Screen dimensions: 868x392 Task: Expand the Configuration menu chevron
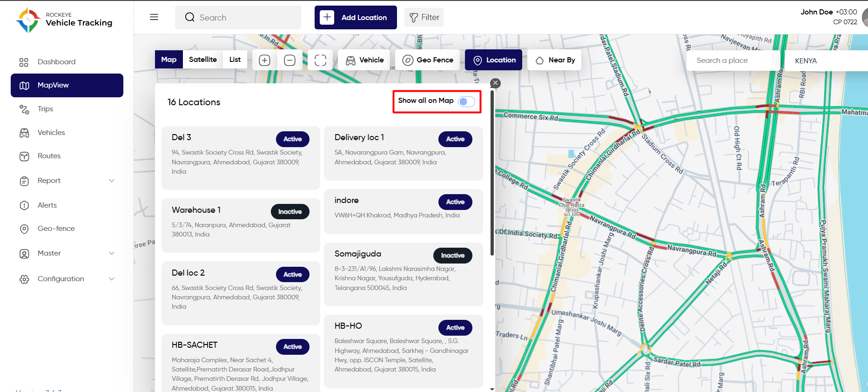click(x=112, y=279)
